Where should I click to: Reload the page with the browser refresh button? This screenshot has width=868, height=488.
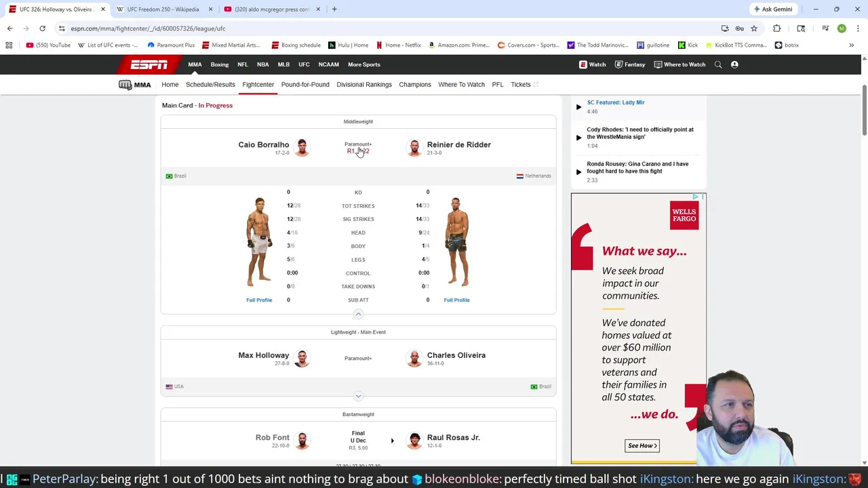point(42,28)
